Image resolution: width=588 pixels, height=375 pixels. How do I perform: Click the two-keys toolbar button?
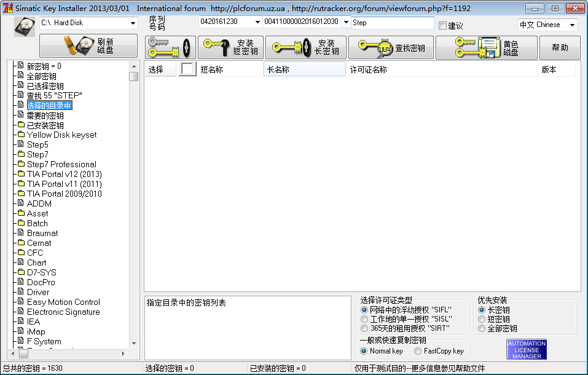tap(171, 48)
